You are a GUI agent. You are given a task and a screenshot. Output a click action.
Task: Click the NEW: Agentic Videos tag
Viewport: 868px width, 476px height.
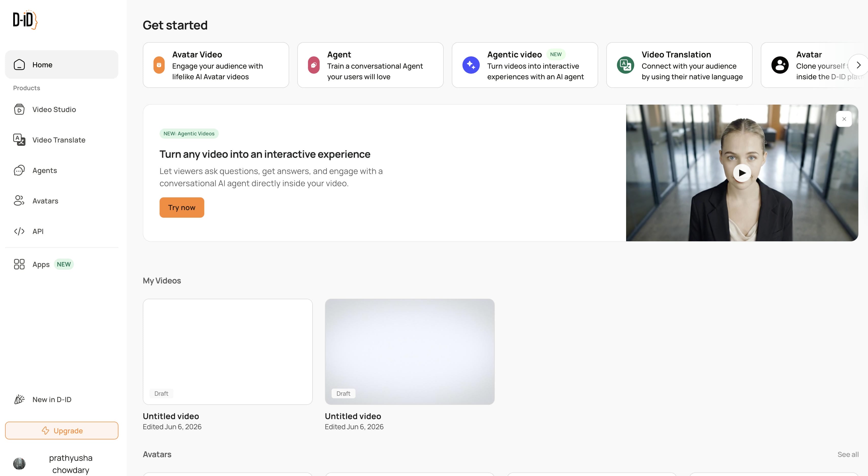click(189, 134)
